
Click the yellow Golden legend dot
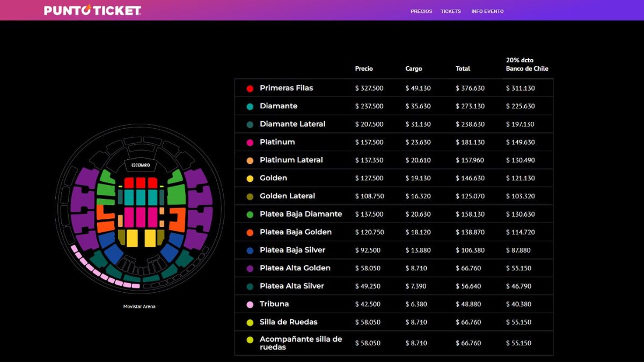(250, 179)
